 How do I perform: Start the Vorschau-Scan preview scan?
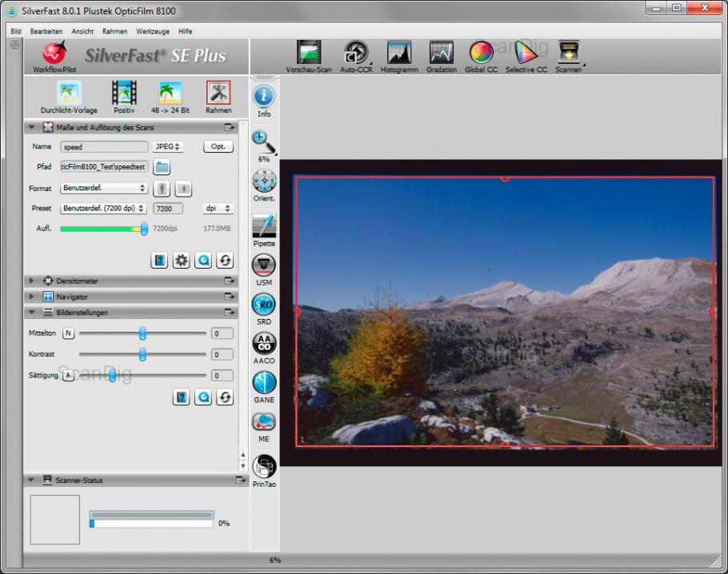pos(308,53)
